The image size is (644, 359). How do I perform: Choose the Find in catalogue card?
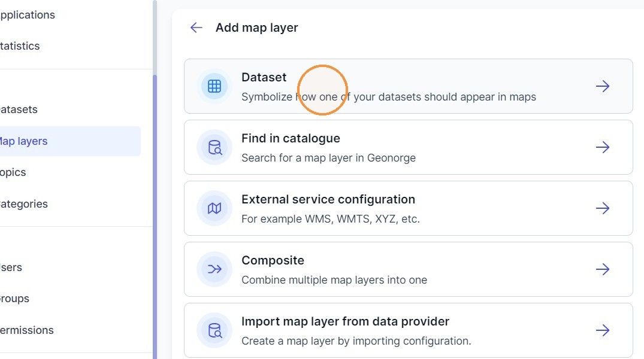(408, 147)
